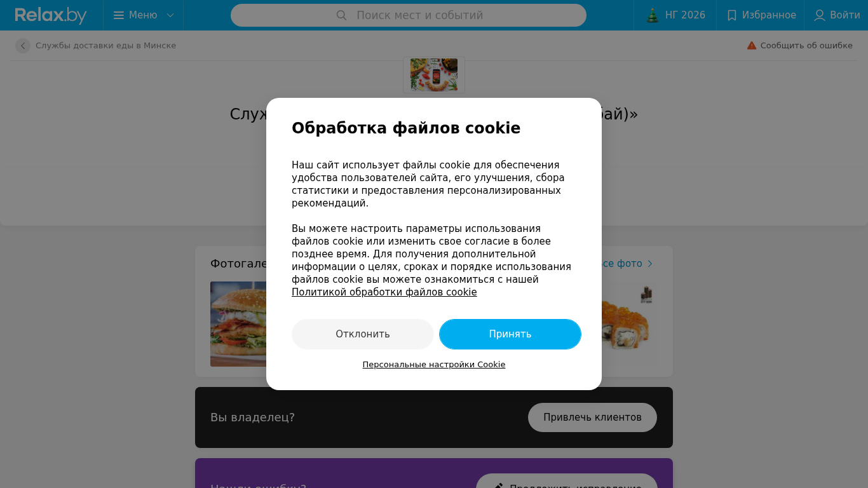Click the Войти user icon

coord(820,15)
